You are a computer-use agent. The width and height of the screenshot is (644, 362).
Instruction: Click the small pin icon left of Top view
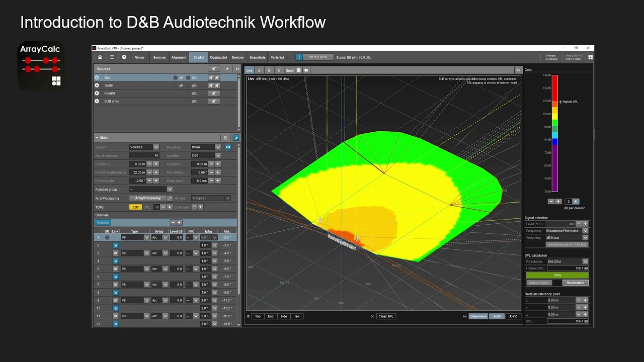248,316
